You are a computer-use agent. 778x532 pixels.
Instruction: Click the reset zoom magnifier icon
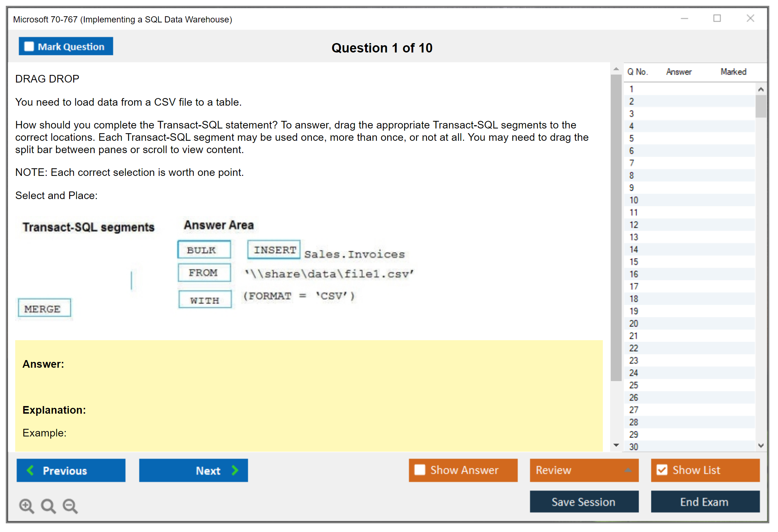click(48, 506)
